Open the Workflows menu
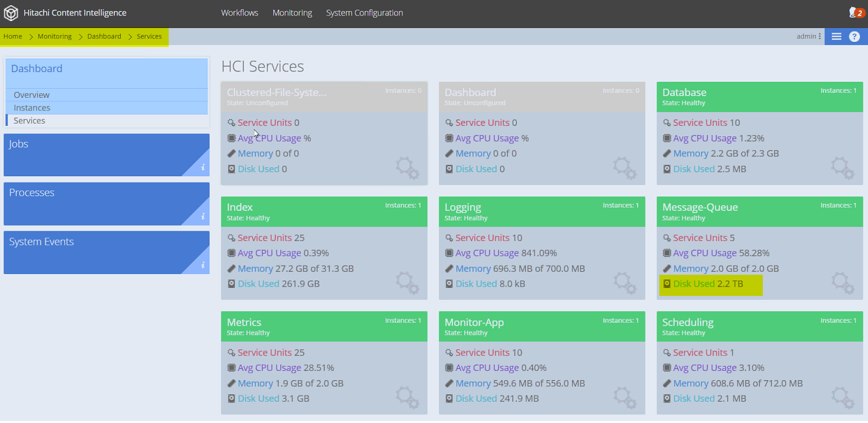Screen dimensions: 868x423 240,13
